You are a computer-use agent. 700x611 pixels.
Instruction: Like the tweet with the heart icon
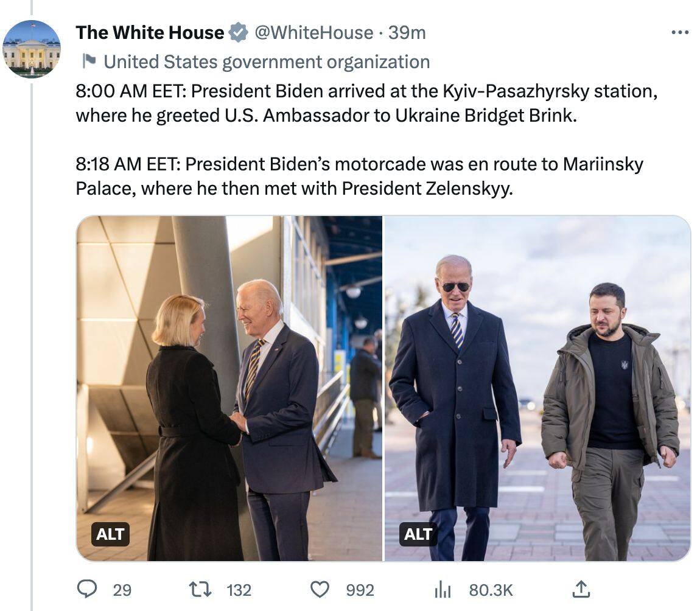pos(320,588)
